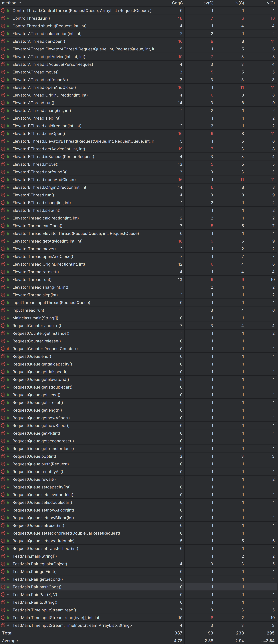Select TestMain.TimeInputStream.read(byte[], int, int) row
The image size is (278, 644).
139,618
